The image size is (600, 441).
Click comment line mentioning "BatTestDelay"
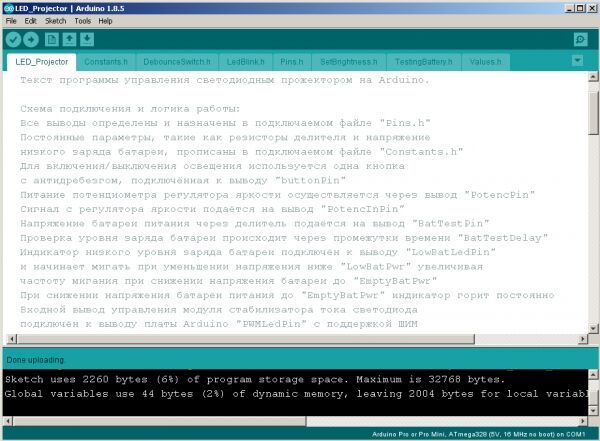(284, 238)
